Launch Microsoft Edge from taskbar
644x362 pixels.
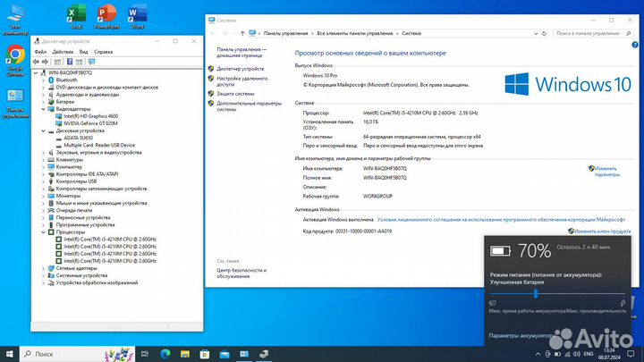pyautogui.click(x=165, y=354)
